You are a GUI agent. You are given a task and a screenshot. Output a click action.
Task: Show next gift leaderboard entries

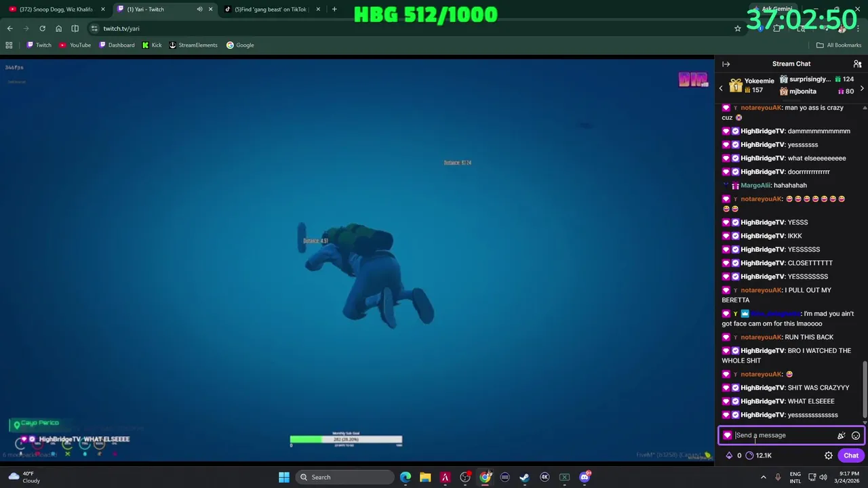(862, 89)
